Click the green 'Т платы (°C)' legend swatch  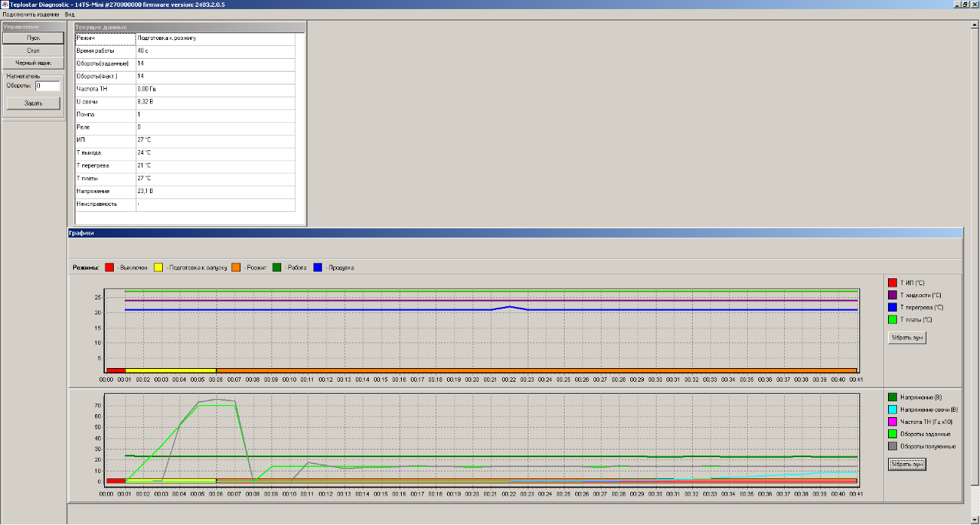pyautogui.click(x=893, y=320)
